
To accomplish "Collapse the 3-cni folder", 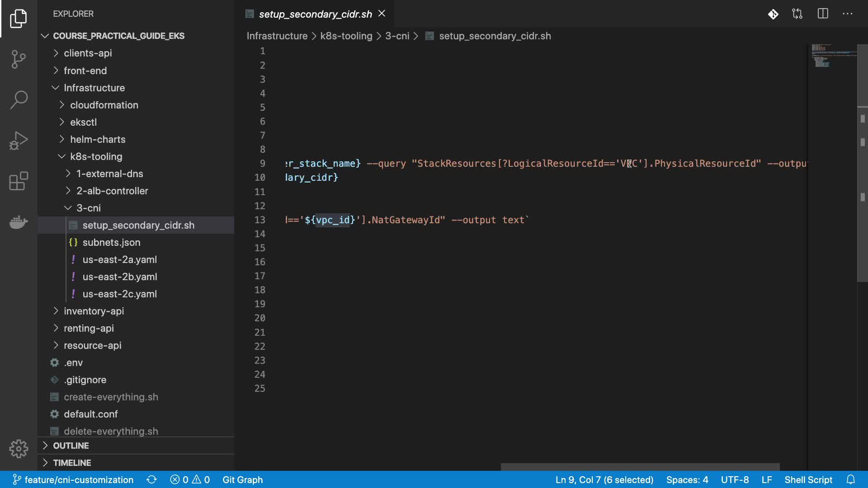I will 88,208.
